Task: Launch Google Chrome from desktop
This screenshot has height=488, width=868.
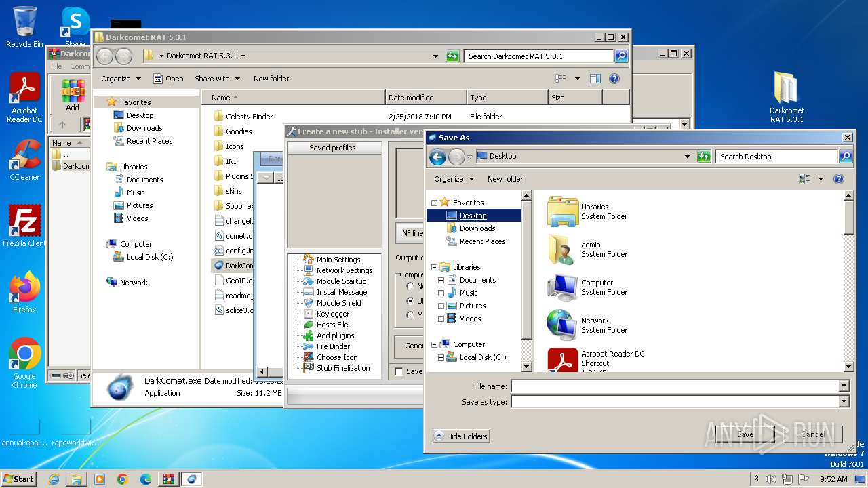Action: pos(24,363)
